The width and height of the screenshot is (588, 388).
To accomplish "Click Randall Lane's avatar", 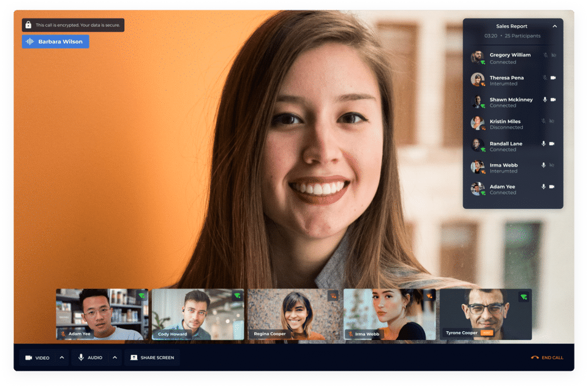I will pyautogui.click(x=478, y=145).
